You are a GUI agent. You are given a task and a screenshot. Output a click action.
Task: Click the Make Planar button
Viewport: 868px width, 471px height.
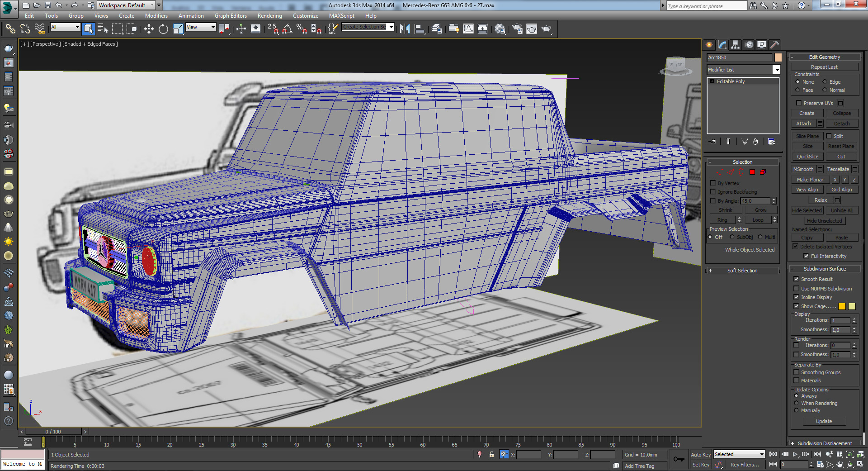coord(810,180)
